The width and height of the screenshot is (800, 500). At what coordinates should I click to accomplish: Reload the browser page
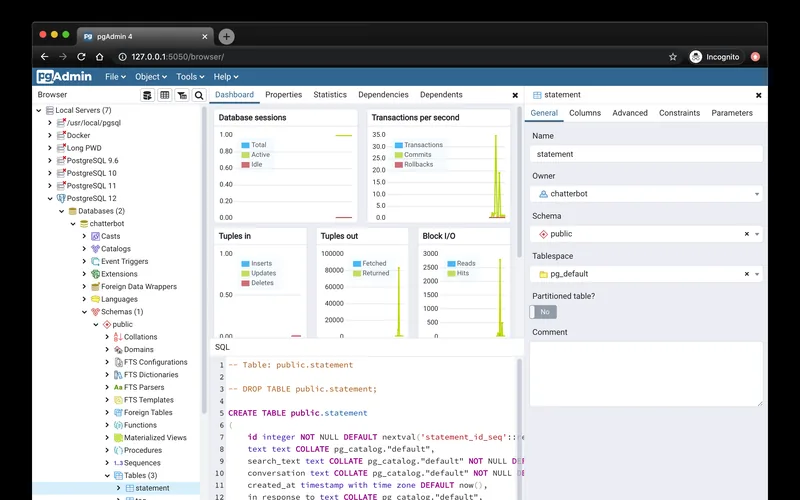tap(81, 57)
